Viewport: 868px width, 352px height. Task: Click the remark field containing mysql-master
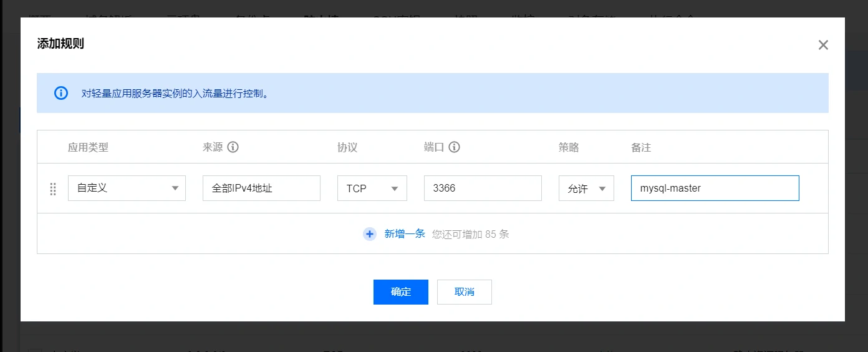coord(715,188)
